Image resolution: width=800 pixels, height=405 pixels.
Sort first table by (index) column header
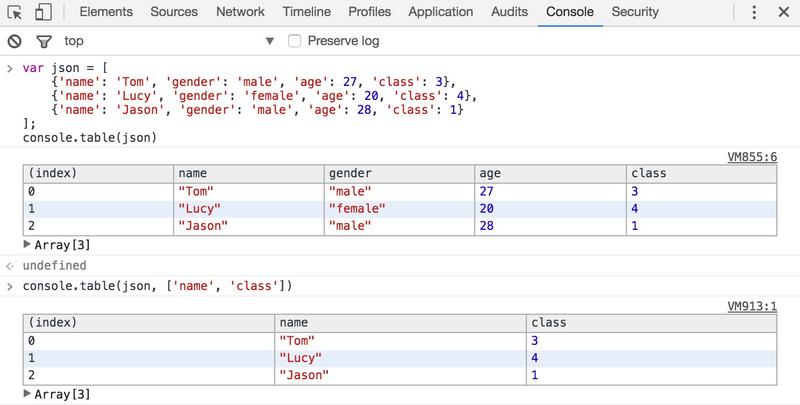tap(98, 173)
